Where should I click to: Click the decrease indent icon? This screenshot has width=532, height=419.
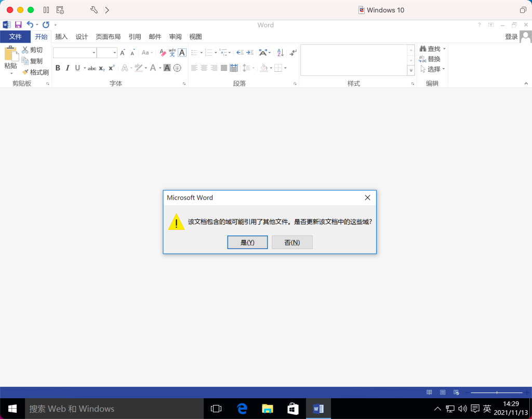click(240, 53)
